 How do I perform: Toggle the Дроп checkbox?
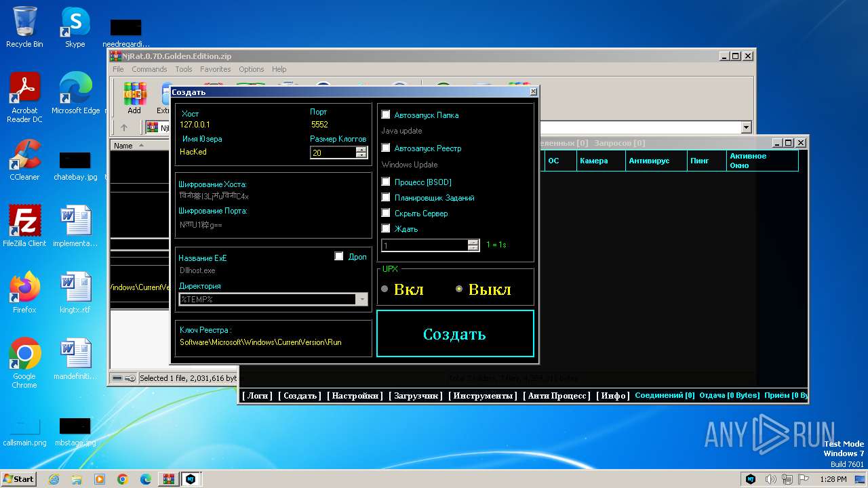[339, 256]
